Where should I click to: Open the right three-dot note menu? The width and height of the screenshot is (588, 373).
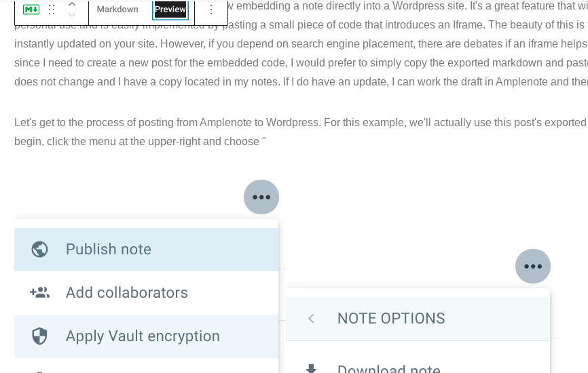click(x=533, y=267)
